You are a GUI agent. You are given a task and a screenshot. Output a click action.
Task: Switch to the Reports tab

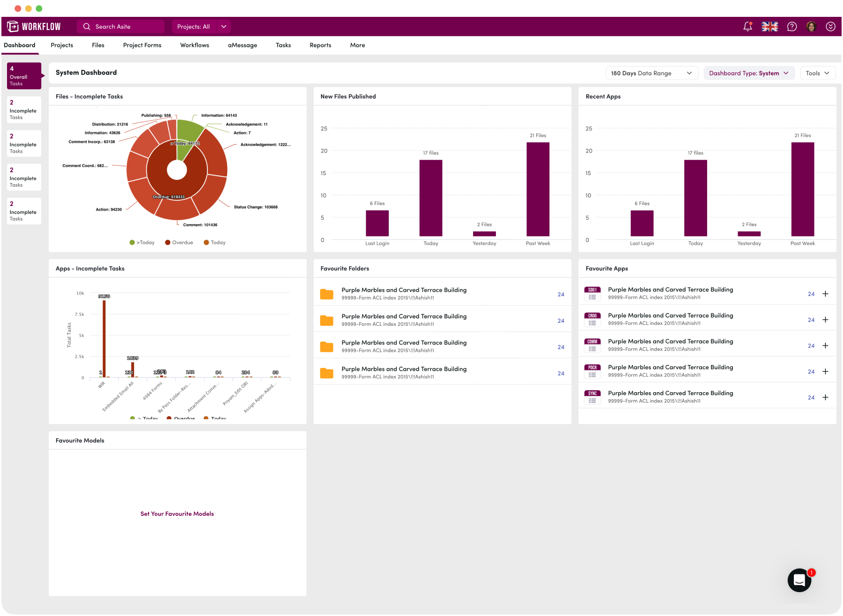(x=320, y=45)
